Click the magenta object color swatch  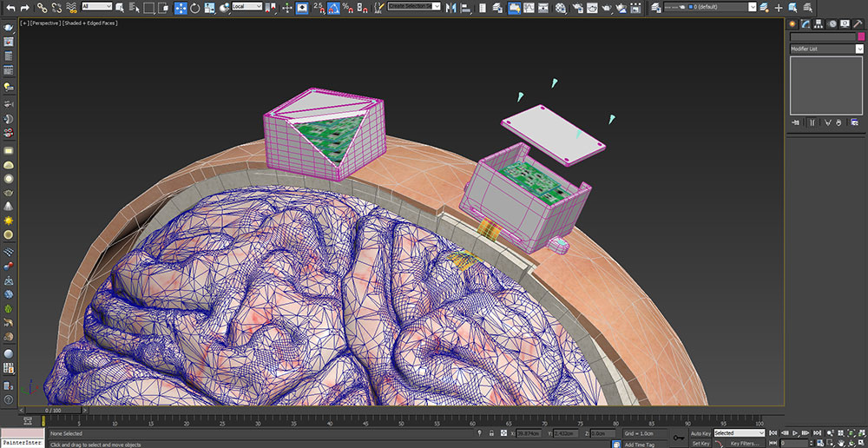(x=859, y=37)
